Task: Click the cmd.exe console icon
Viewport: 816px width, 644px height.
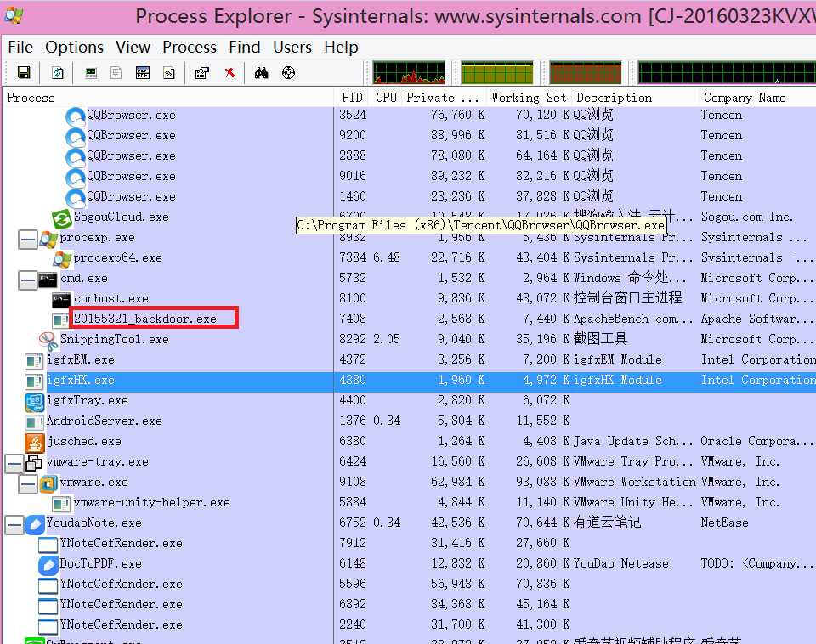Action: click(x=48, y=280)
